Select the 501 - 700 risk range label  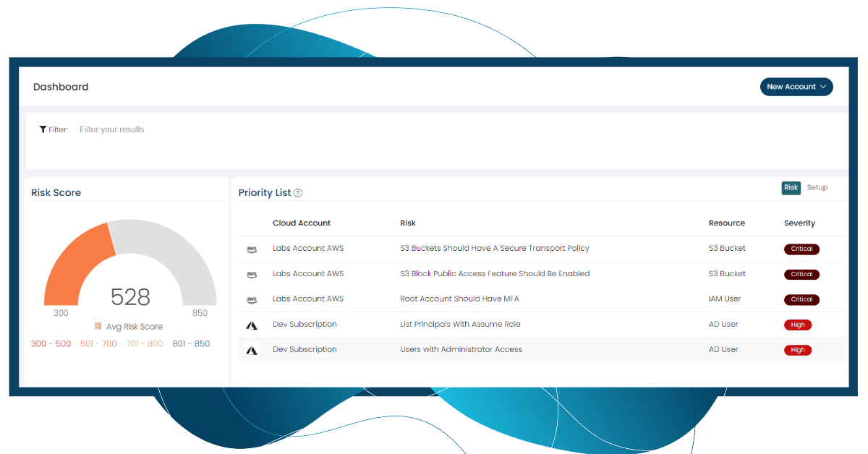(98, 343)
